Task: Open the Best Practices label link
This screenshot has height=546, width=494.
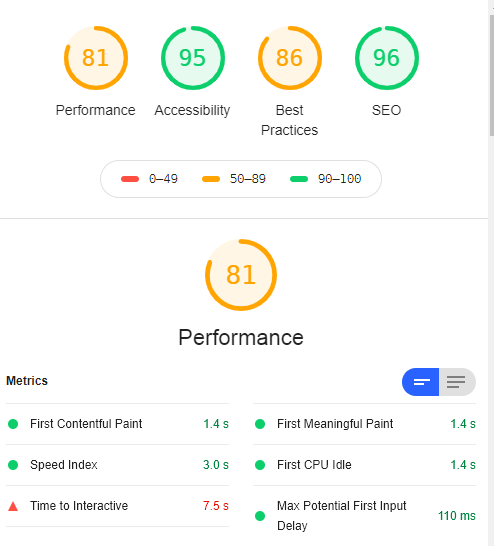Action: pyautogui.click(x=290, y=120)
